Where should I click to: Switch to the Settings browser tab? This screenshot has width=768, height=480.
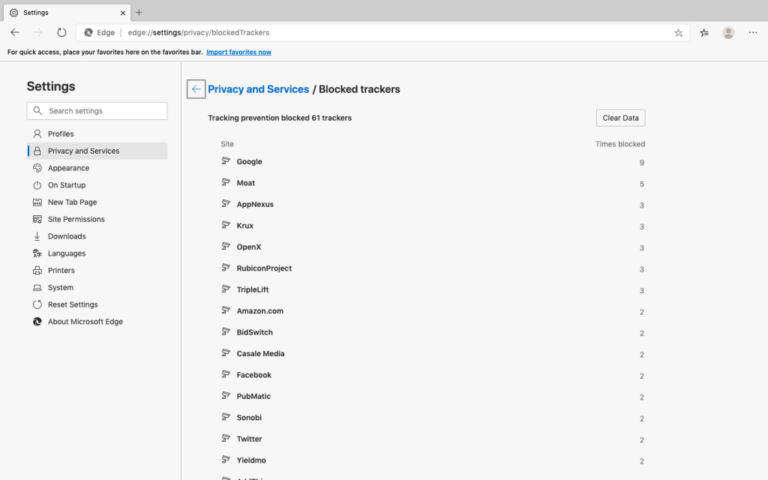[x=60, y=12]
